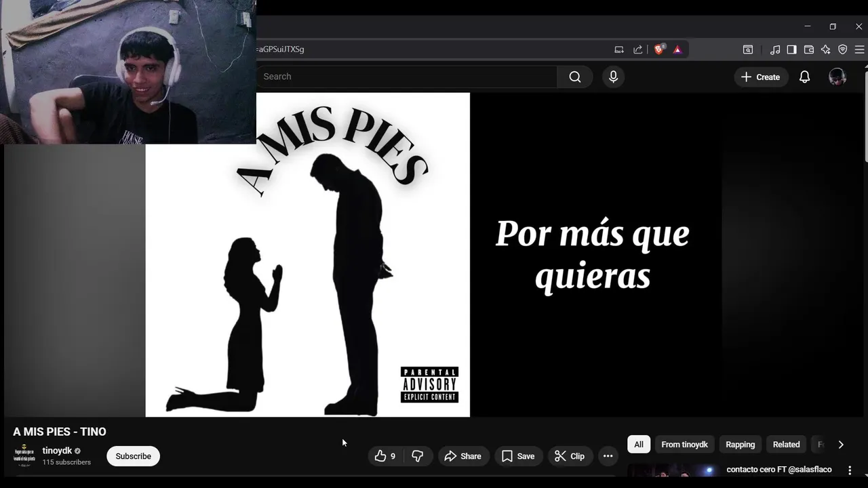Open the Brave Rewards triangle icon
The image size is (868, 488).
pos(677,49)
